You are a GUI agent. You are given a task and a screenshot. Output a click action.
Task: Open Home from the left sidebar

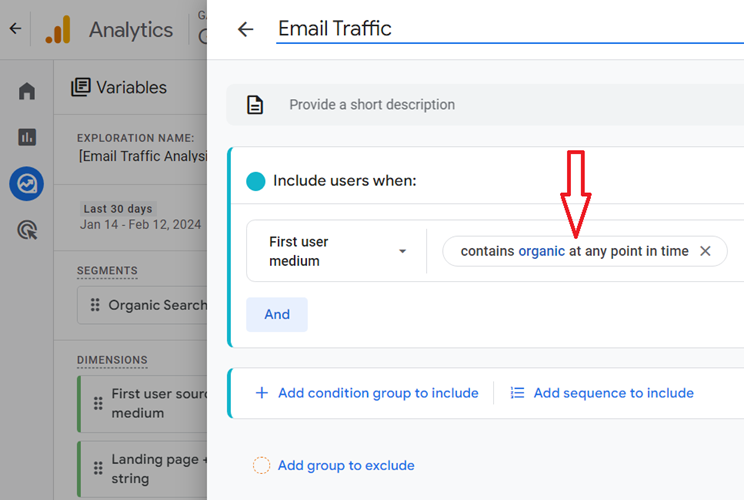pos(27,91)
